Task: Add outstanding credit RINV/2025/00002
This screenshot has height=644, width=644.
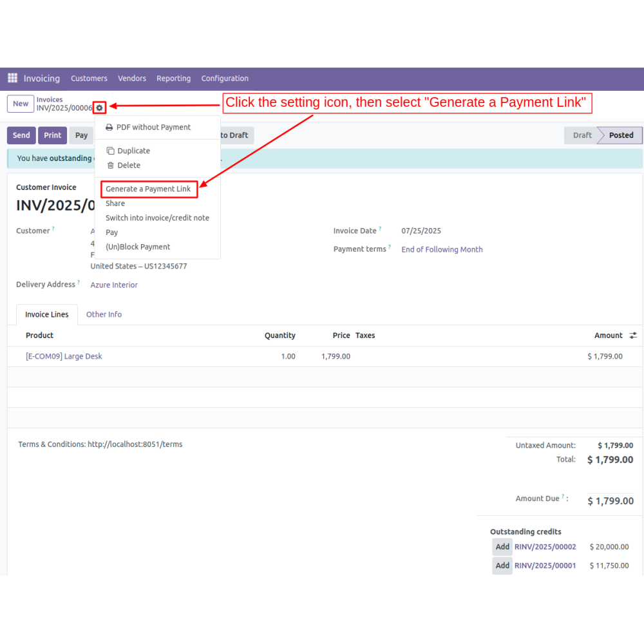Action: click(x=502, y=547)
